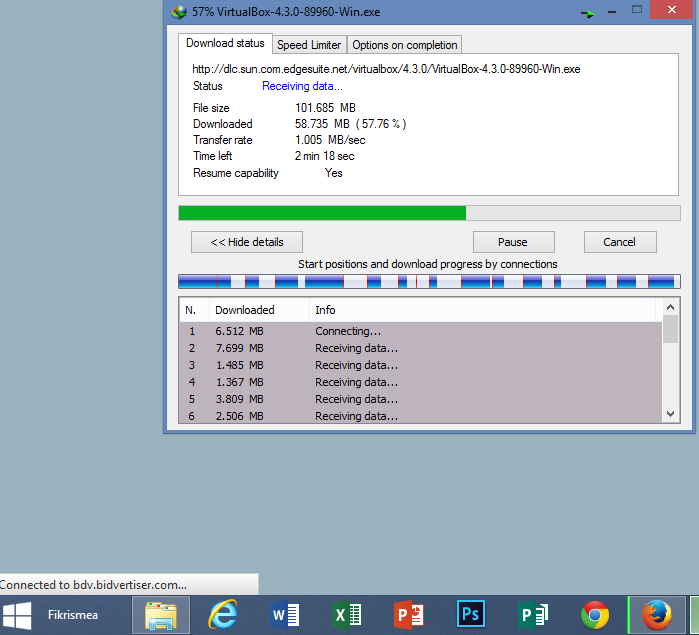Image resolution: width=699 pixels, height=635 pixels.
Task: Click the 1.005 MB/sec transfer rate
Action: [x=330, y=140]
